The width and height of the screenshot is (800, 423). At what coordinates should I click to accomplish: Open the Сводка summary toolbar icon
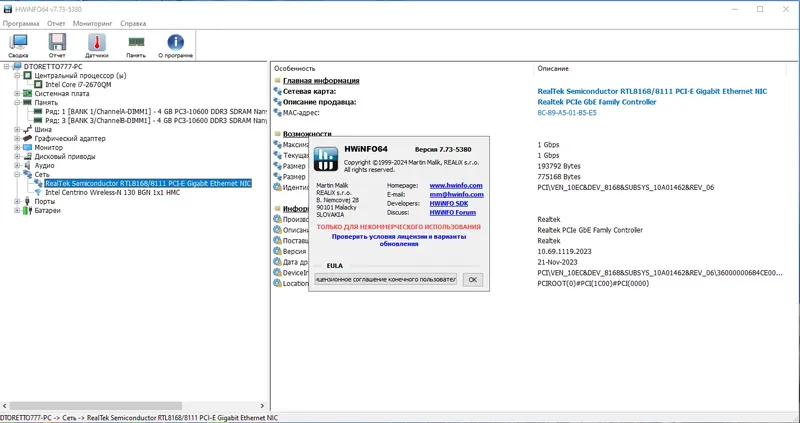[18, 45]
